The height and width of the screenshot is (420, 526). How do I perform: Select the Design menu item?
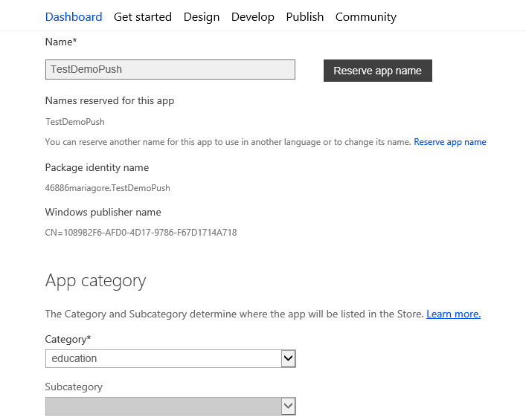(x=202, y=16)
